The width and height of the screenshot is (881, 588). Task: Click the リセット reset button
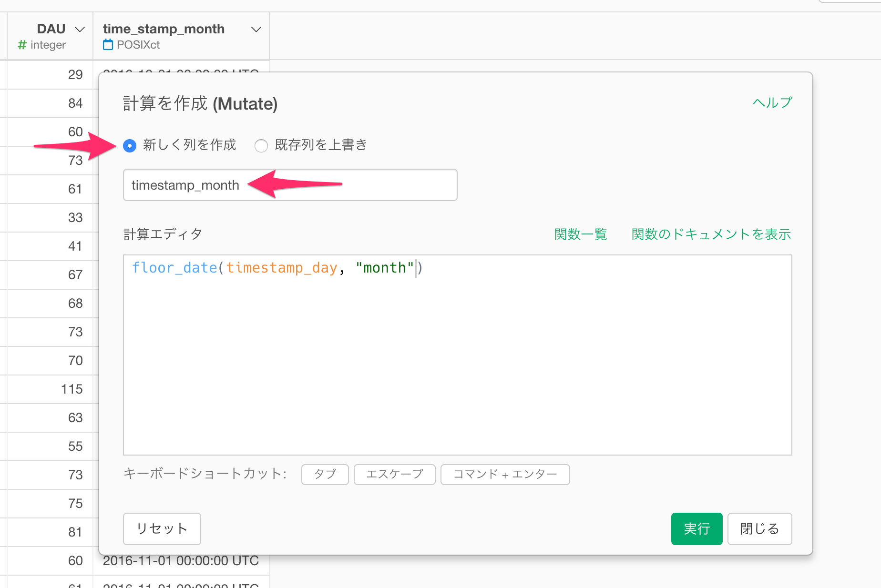tap(162, 529)
